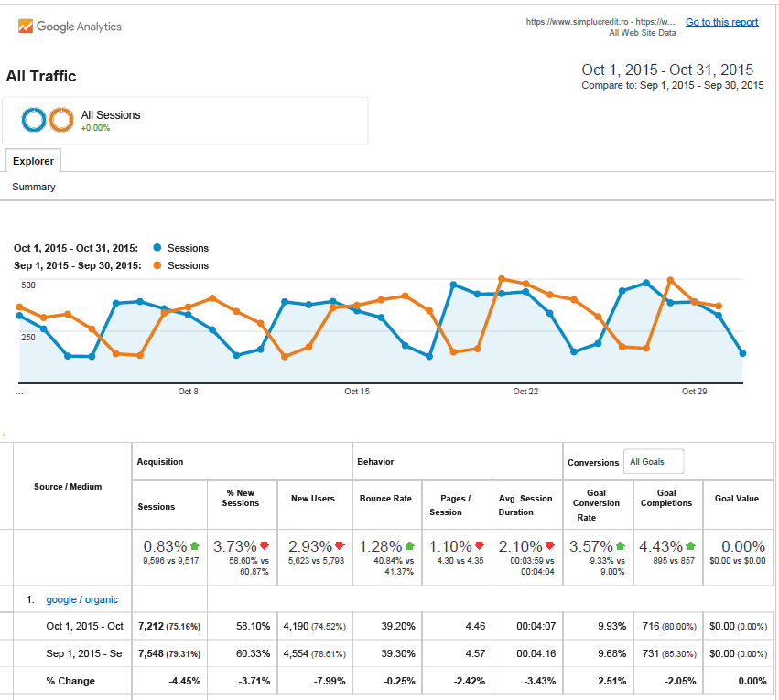Select the Summary view item
Screen dimensions: 779x700
click(33, 186)
